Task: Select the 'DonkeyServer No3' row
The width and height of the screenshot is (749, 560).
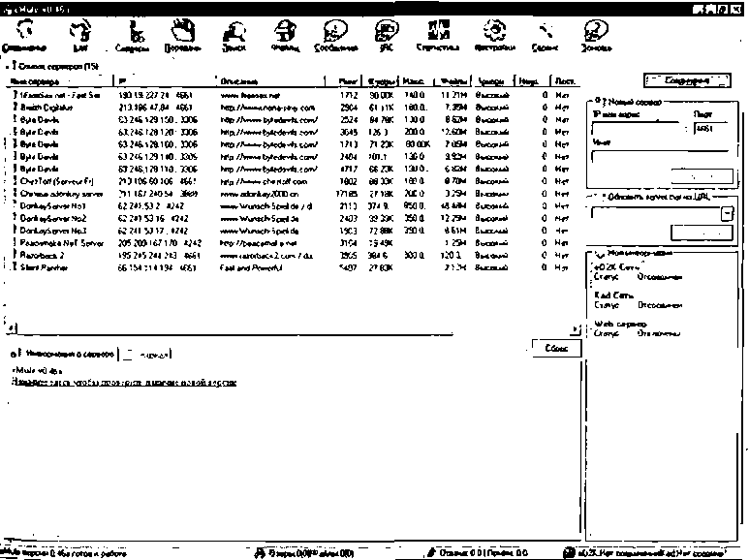Action: click(294, 231)
